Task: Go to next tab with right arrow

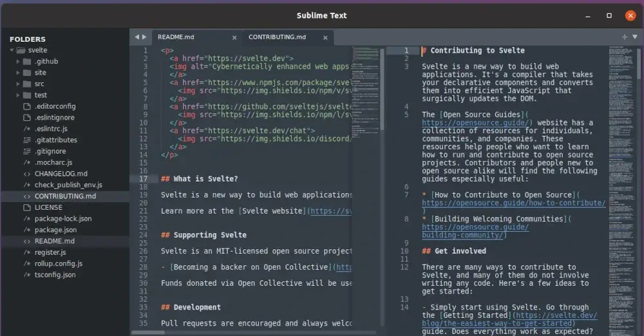Action: [x=144, y=37]
